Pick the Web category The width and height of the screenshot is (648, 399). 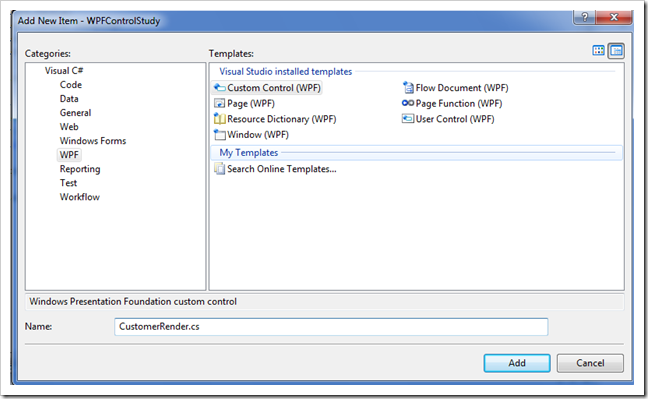[69, 127]
